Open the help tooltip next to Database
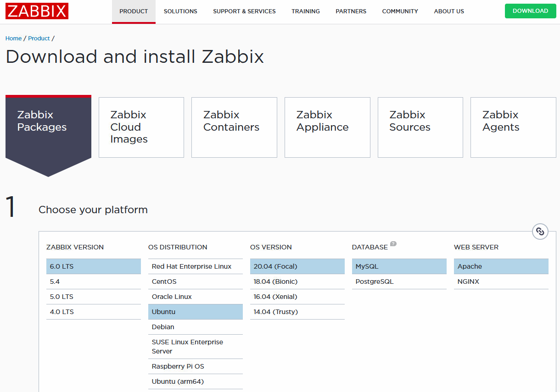The image size is (560, 392). (x=393, y=244)
